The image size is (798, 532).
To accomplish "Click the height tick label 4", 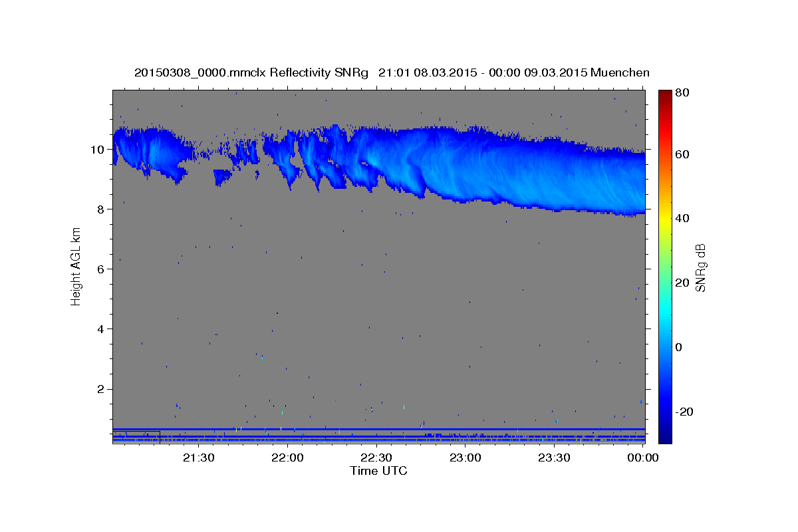I will [x=102, y=329].
